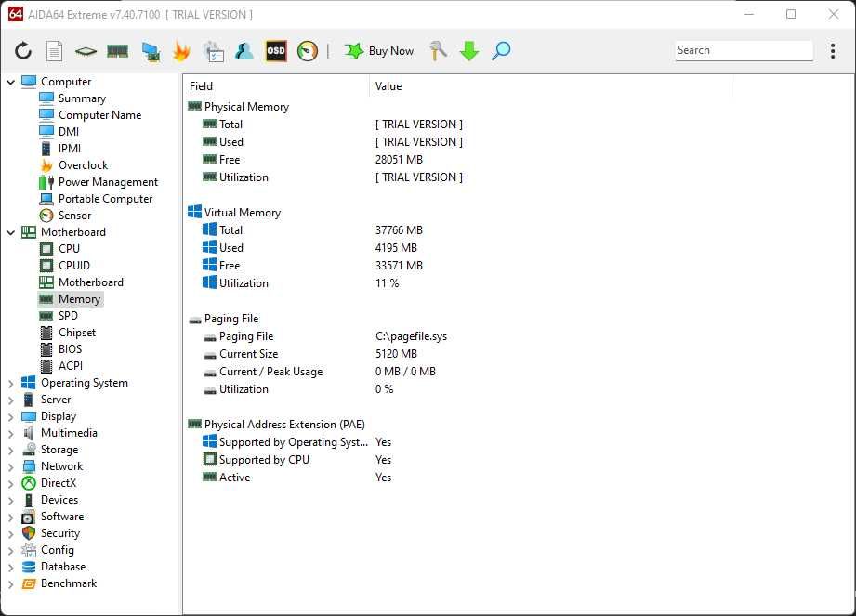
Task: Select the Physical Address Extension (PAE) heading
Action: point(284,425)
